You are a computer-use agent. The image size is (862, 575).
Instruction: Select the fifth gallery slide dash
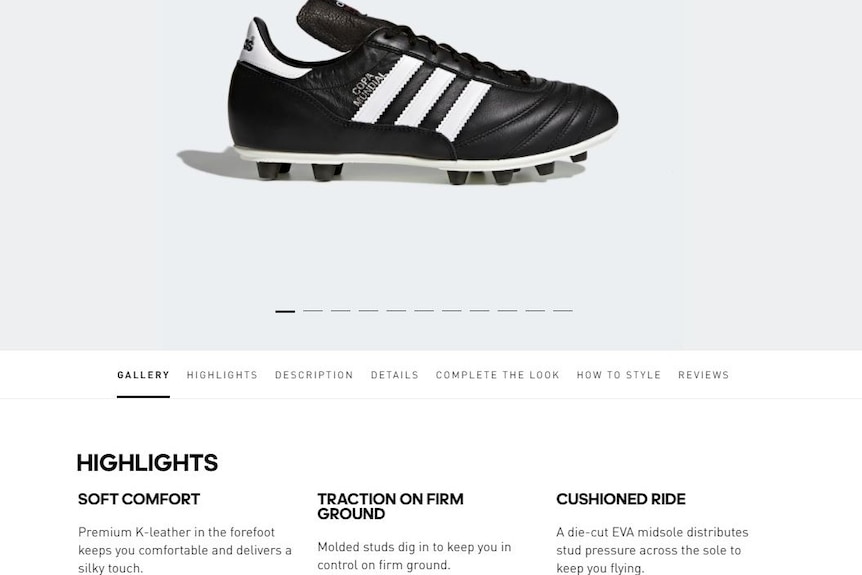click(396, 311)
